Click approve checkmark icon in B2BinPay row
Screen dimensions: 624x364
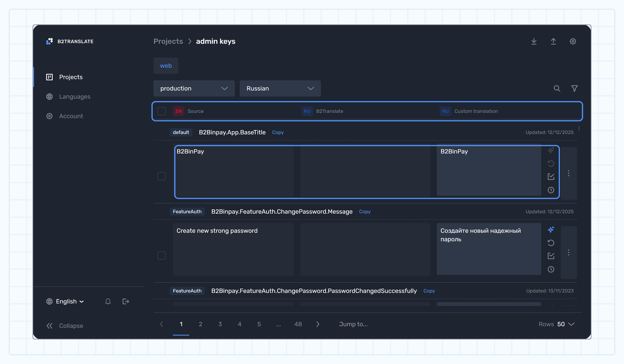coord(551,177)
